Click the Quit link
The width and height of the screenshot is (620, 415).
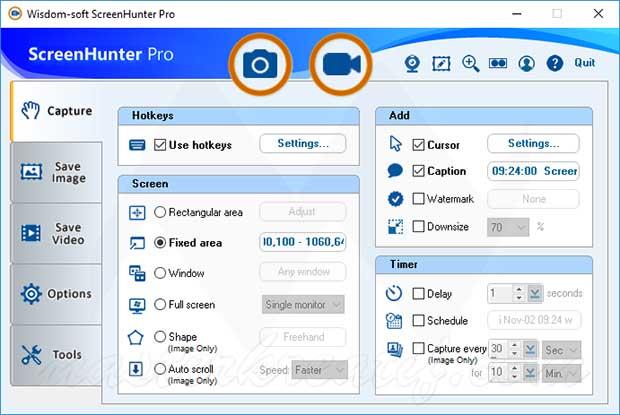tap(584, 63)
